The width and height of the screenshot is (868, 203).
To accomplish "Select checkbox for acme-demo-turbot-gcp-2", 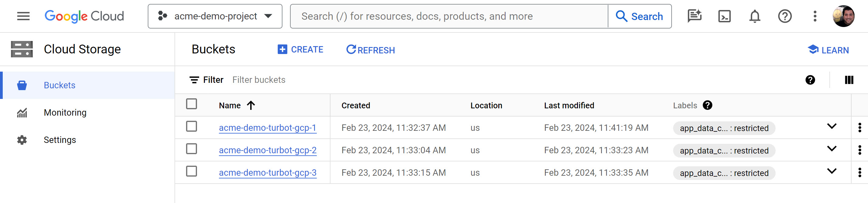I will coord(192,149).
